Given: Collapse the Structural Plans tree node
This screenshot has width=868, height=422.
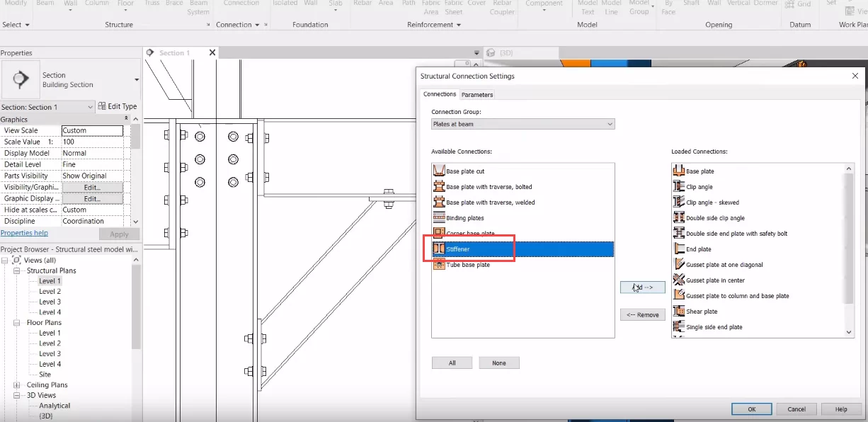Looking at the screenshot, I should [x=17, y=270].
